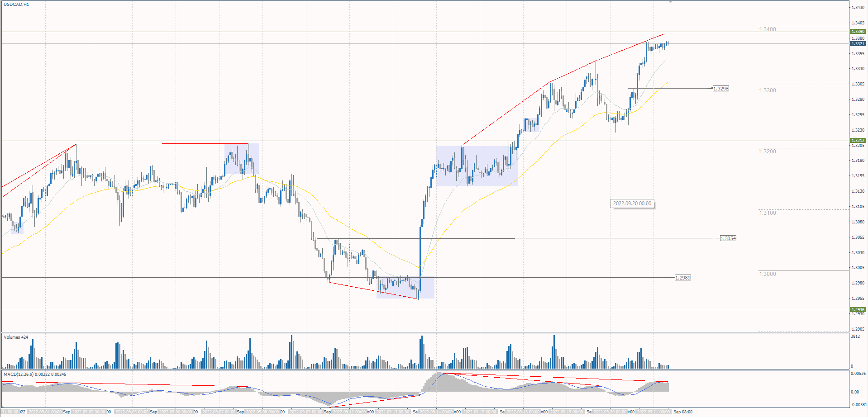Click the 1.3430 value on price scale

(x=858, y=8)
